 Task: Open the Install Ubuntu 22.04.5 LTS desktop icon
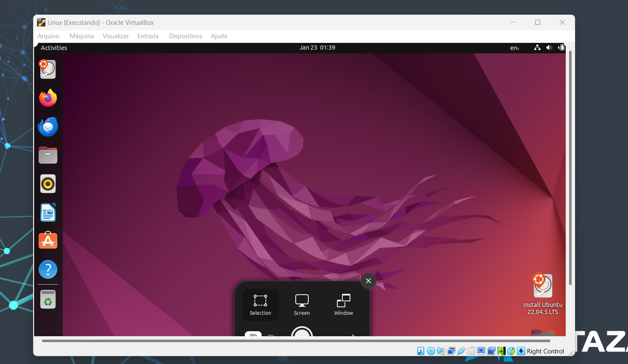coord(543,294)
